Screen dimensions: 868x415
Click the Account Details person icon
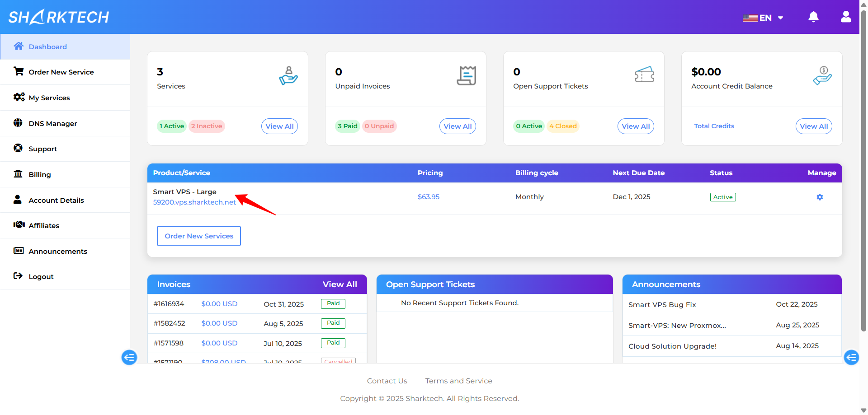[x=18, y=200]
